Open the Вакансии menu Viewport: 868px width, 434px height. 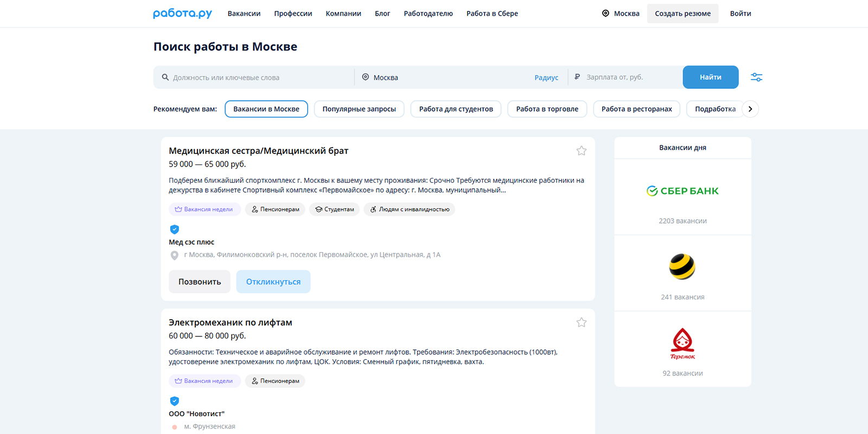tap(244, 14)
